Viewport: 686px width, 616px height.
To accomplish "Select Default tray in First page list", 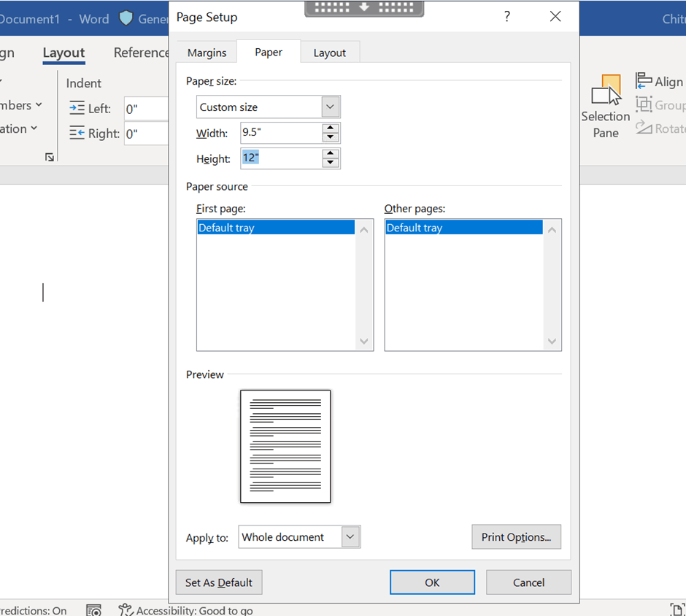I will 276,228.
